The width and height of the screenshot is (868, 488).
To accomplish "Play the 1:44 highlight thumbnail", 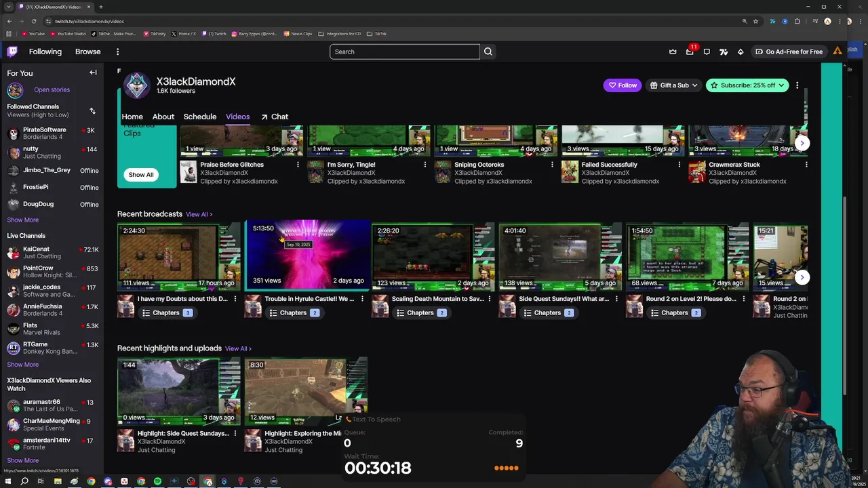I will [179, 392].
